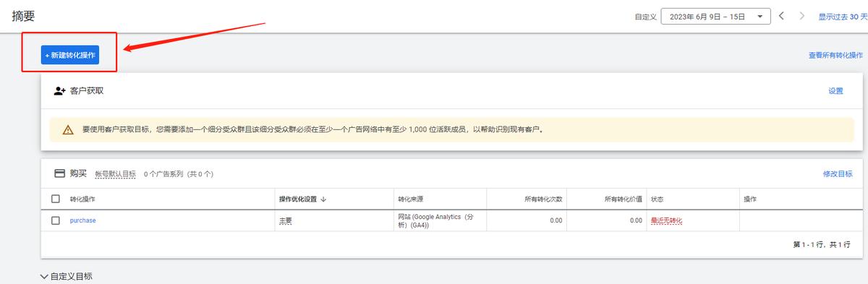Toggle the select-all checkbox in table header
Screen dimensions: 868x284
[x=56, y=199]
